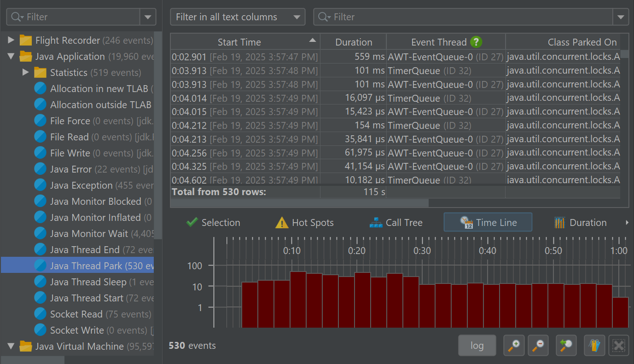Sort table by the Duration column header
Image resolution: width=634 pixels, height=364 pixels.
coord(353,42)
